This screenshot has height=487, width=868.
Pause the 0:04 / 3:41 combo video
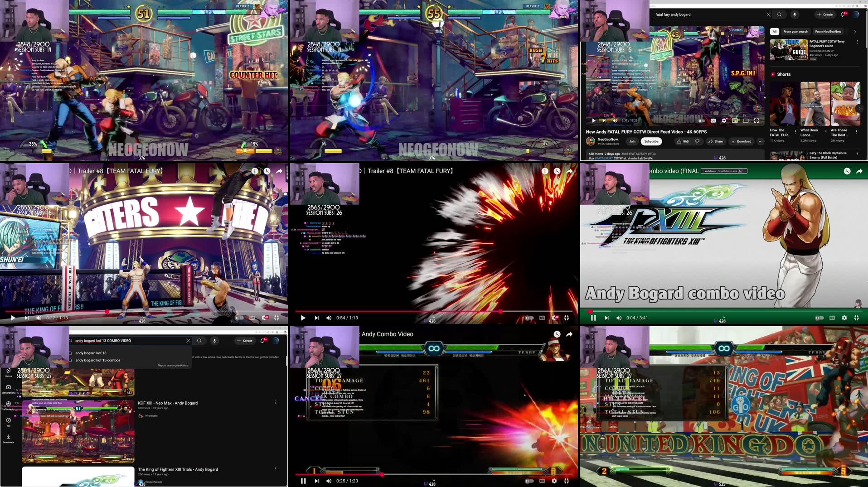pyautogui.click(x=593, y=318)
